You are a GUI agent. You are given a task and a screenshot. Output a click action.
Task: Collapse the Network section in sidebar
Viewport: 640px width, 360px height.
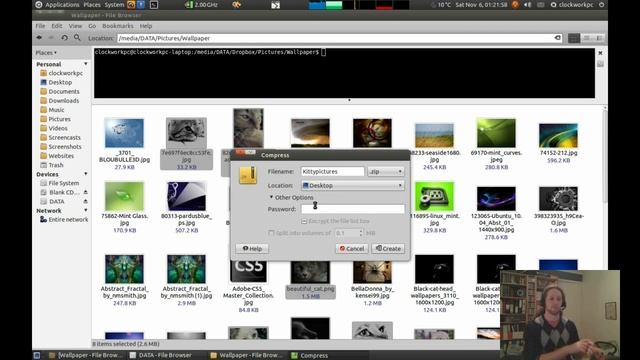(x=86, y=211)
